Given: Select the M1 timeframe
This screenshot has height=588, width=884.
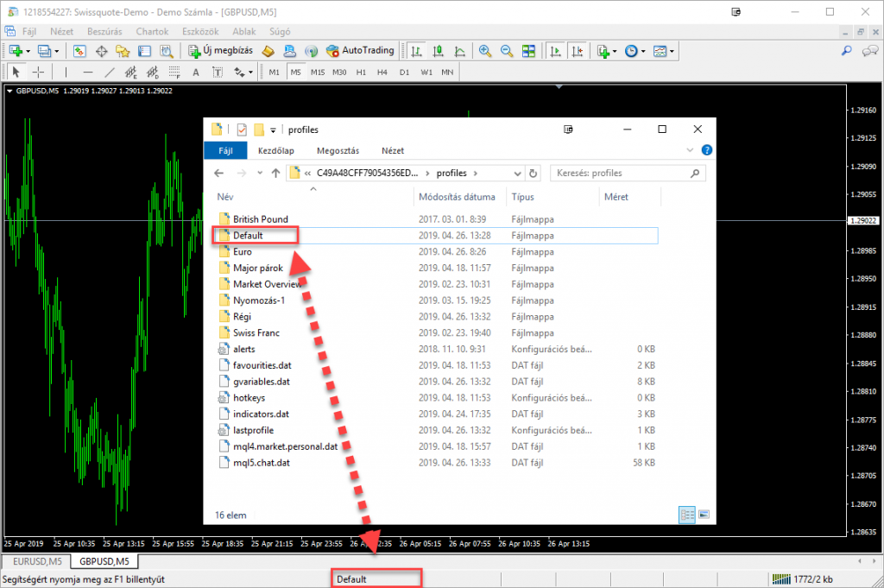Looking at the screenshot, I should (274, 73).
